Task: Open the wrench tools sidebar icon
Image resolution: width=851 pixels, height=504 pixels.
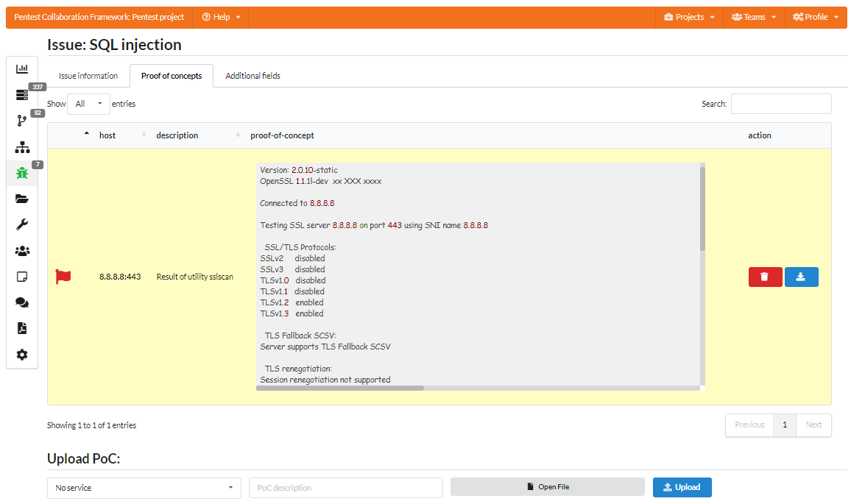Action: [21, 224]
